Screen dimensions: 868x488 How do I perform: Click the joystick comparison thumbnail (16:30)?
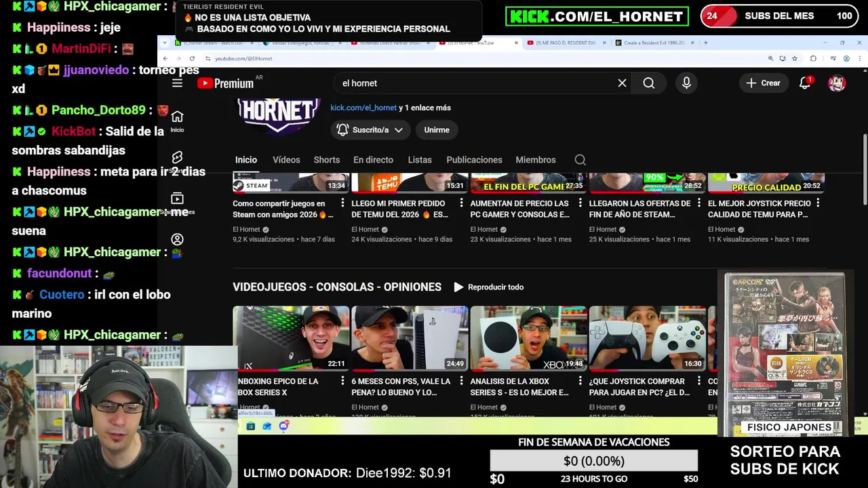coord(648,338)
